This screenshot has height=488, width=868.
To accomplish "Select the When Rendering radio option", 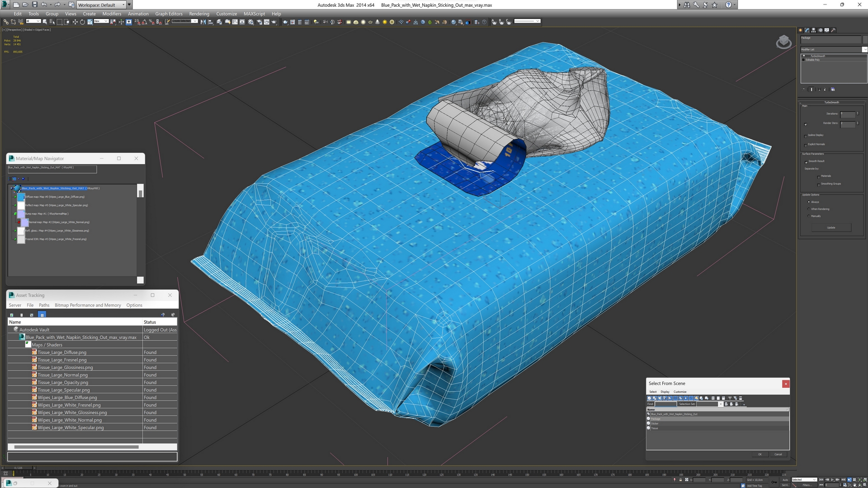I will (x=809, y=209).
